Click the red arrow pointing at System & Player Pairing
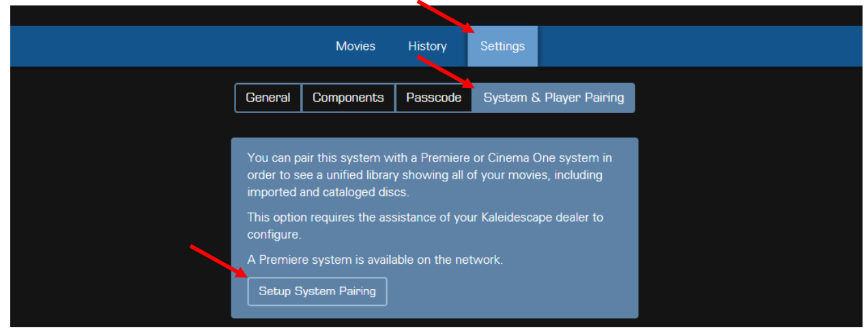 [x=446, y=72]
